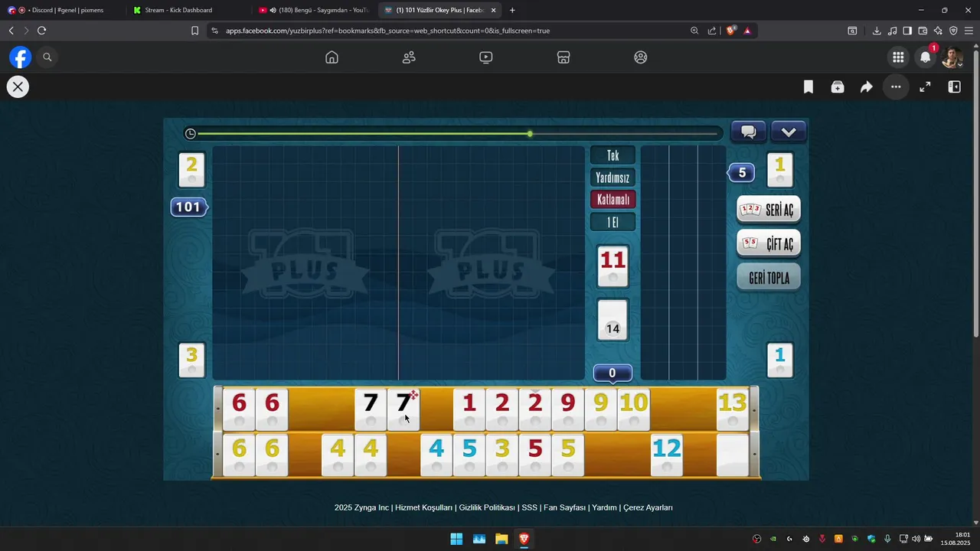The height and width of the screenshot is (551, 980).
Task: Toggle fullscreen for the game
Action: 925,87
